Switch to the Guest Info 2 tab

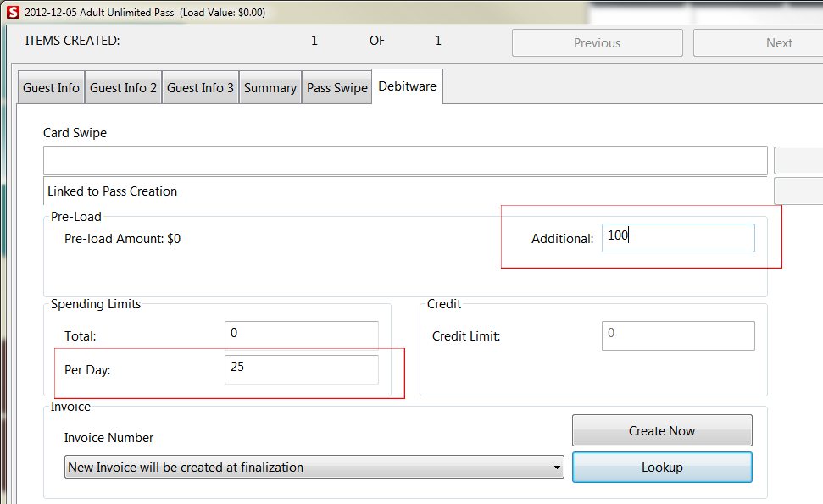pos(122,86)
